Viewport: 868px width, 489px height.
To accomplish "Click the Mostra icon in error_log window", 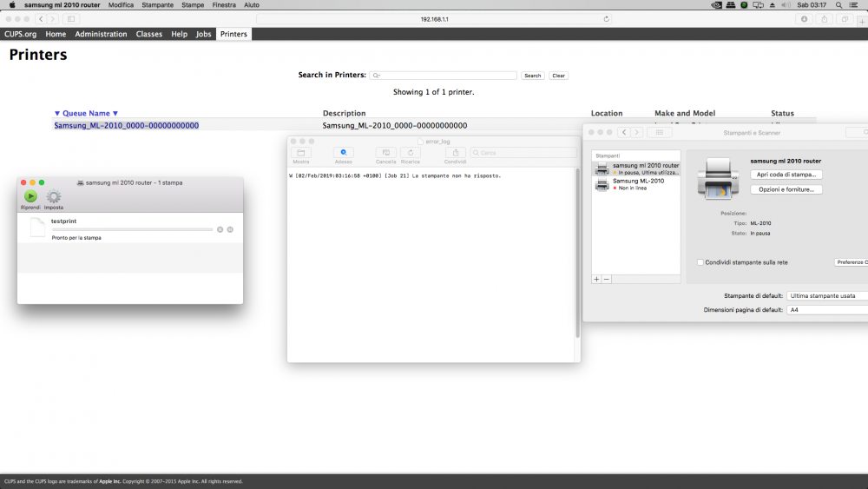I will pos(301,153).
